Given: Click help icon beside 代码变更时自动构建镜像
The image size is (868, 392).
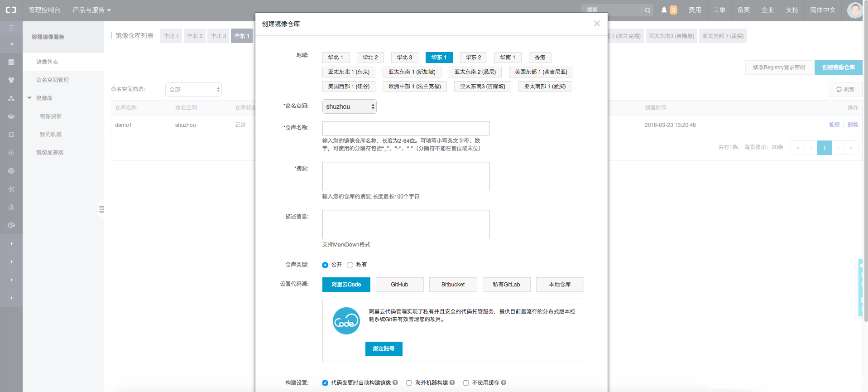Looking at the screenshot, I should 395,382.
